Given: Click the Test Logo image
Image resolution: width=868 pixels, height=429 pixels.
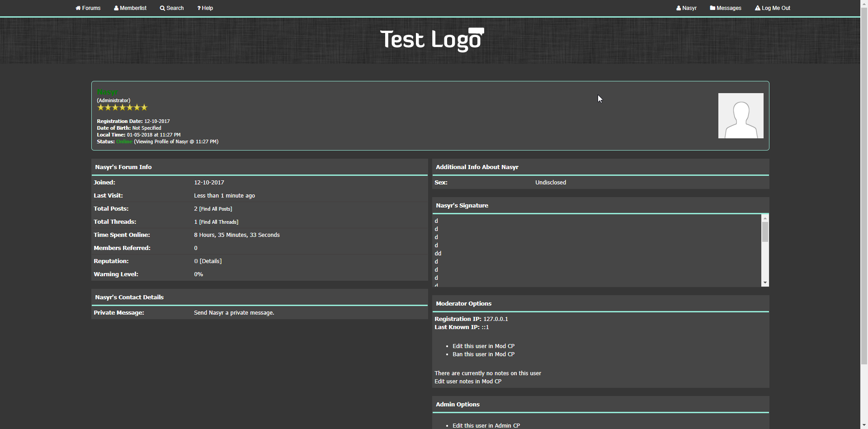Looking at the screenshot, I should 432,40.
